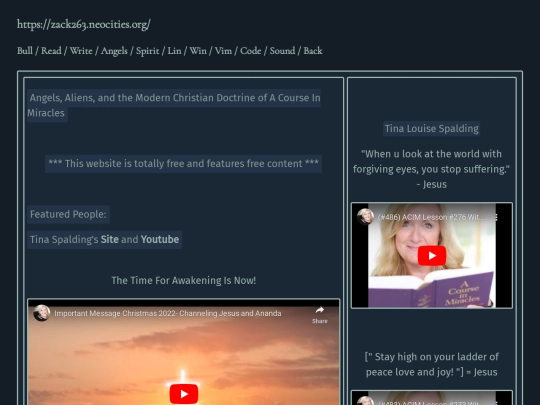Click the 'Stay high on your ladder' quote

432,364
